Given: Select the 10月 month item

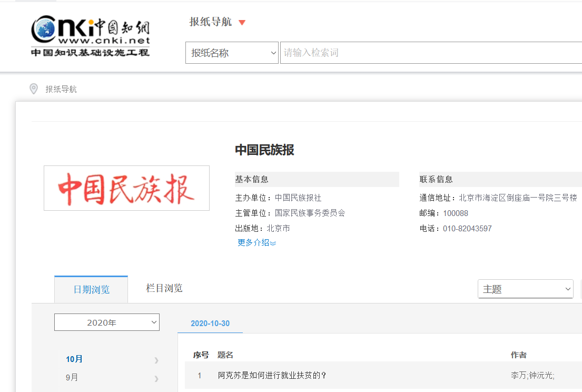Looking at the screenshot, I should [x=74, y=359].
